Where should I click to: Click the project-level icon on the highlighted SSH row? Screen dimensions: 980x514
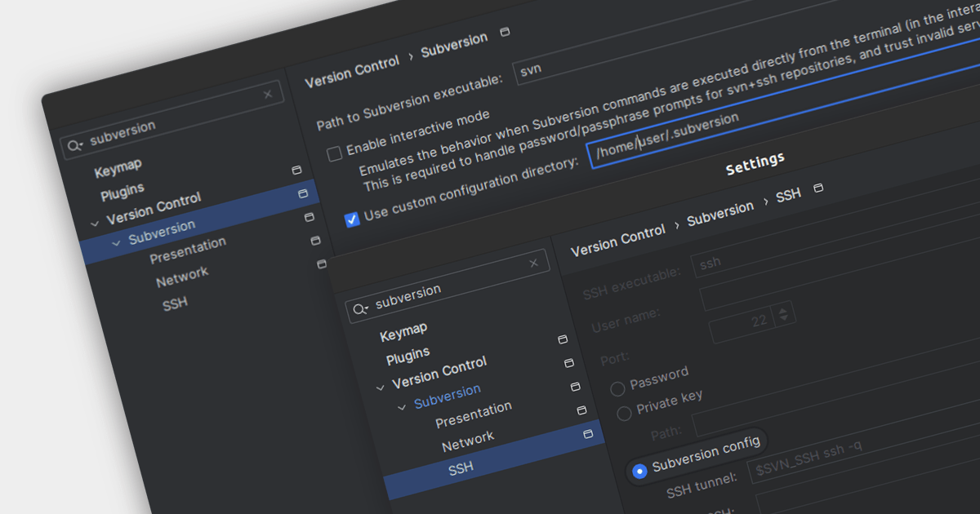click(588, 435)
